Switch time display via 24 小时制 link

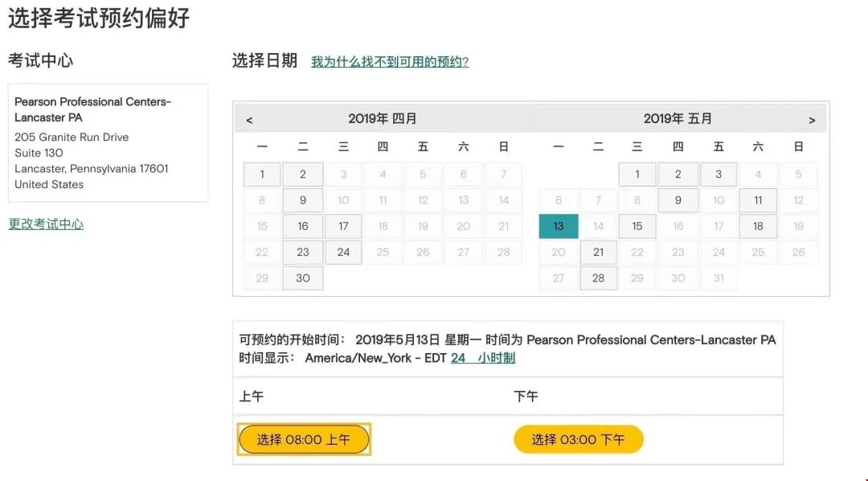tap(483, 358)
